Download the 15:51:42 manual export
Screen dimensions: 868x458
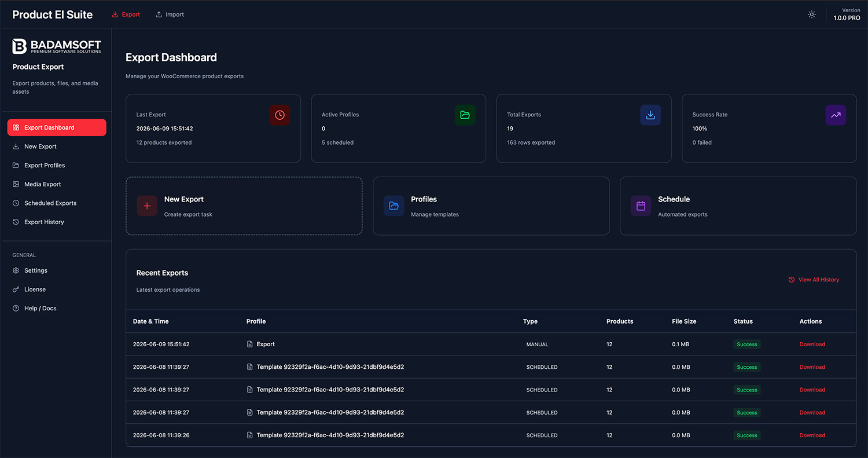812,344
